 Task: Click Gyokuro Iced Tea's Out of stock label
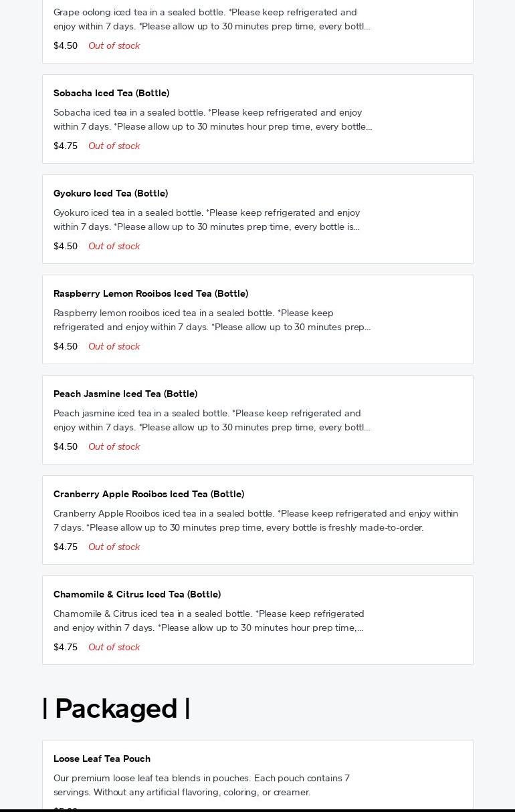114,246
